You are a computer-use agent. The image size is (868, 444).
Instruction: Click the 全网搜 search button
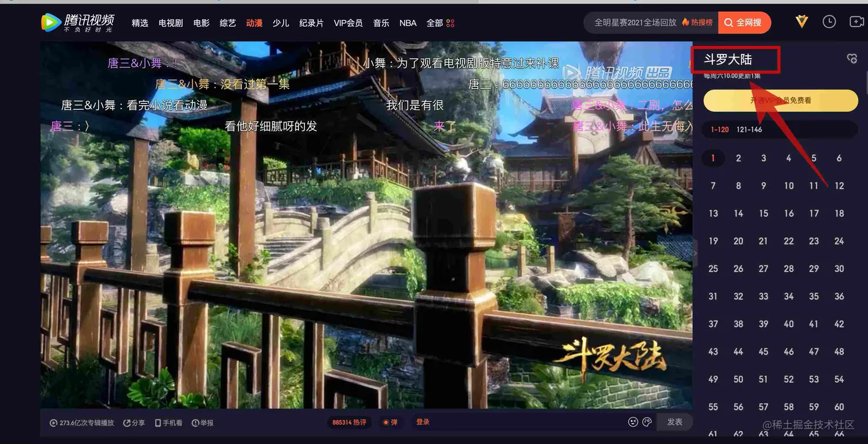coord(744,22)
